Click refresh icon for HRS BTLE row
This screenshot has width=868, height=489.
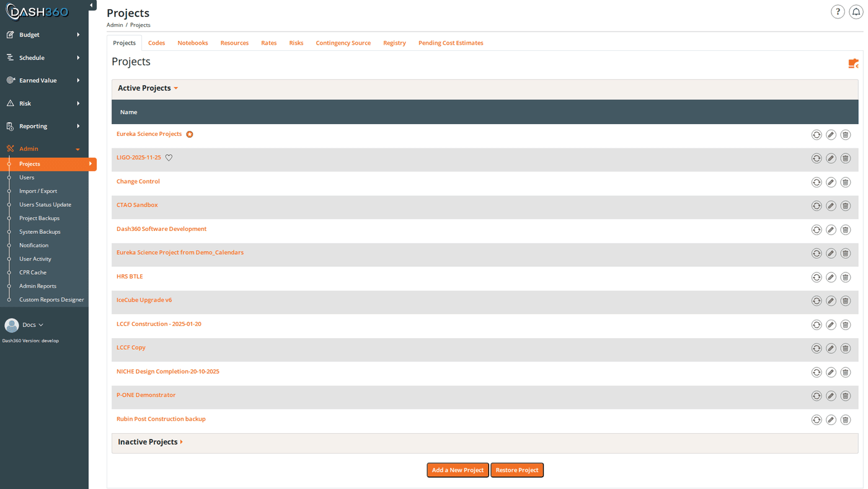[x=817, y=277]
